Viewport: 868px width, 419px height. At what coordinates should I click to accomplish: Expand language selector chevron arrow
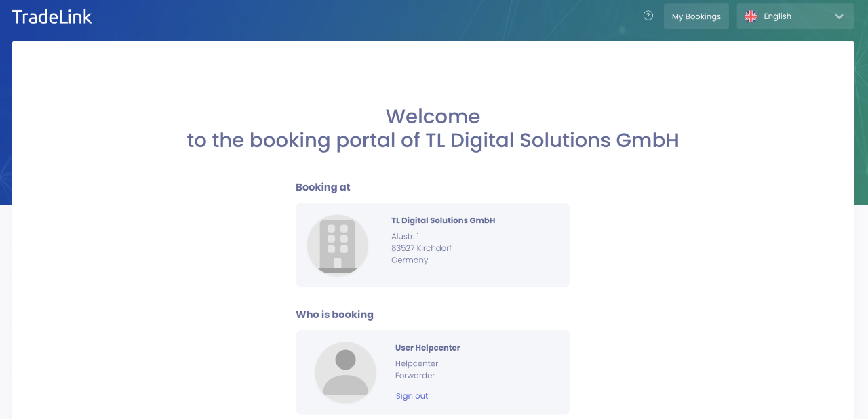pos(839,16)
